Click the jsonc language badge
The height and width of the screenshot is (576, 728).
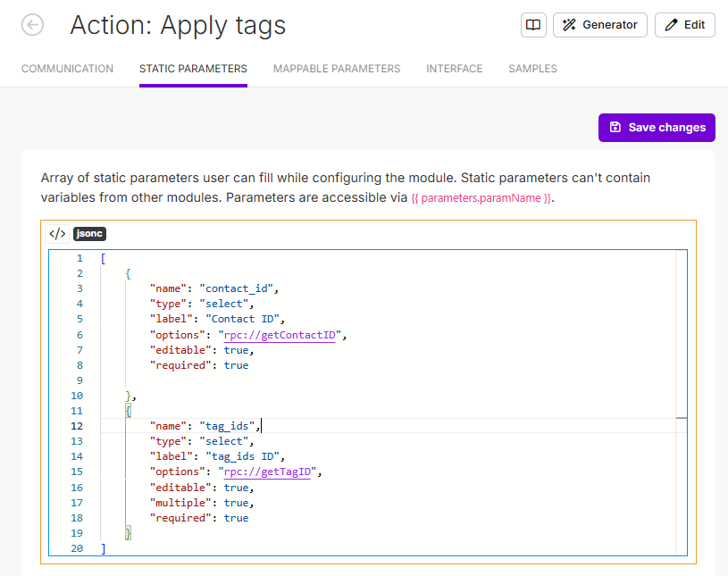coord(89,234)
